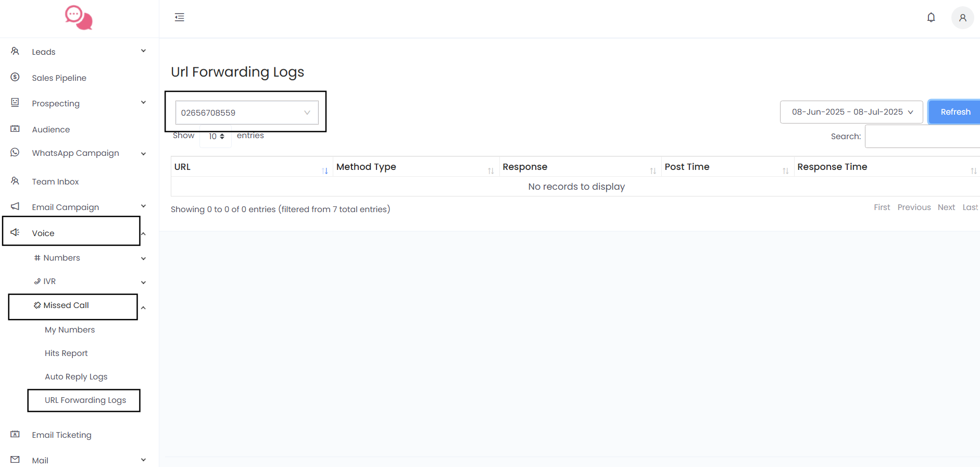Sort table by Response column arrows

653,171
